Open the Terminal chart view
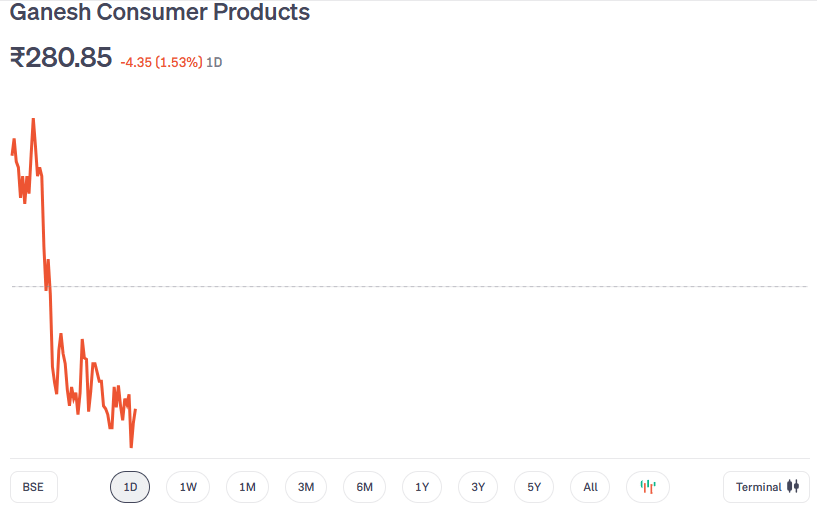The height and width of the screenshot is (509, 817). pos(766,487)
